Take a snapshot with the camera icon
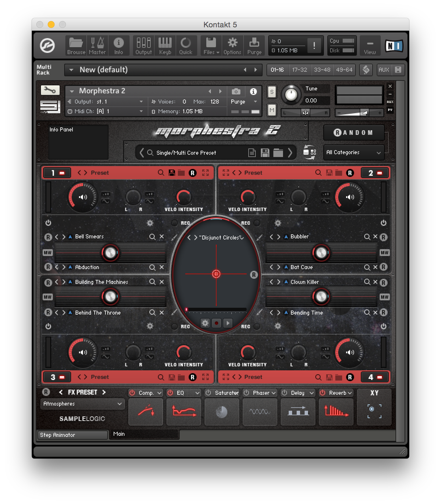The width and height of the screenshot is (441, 504). coord(236,92)
